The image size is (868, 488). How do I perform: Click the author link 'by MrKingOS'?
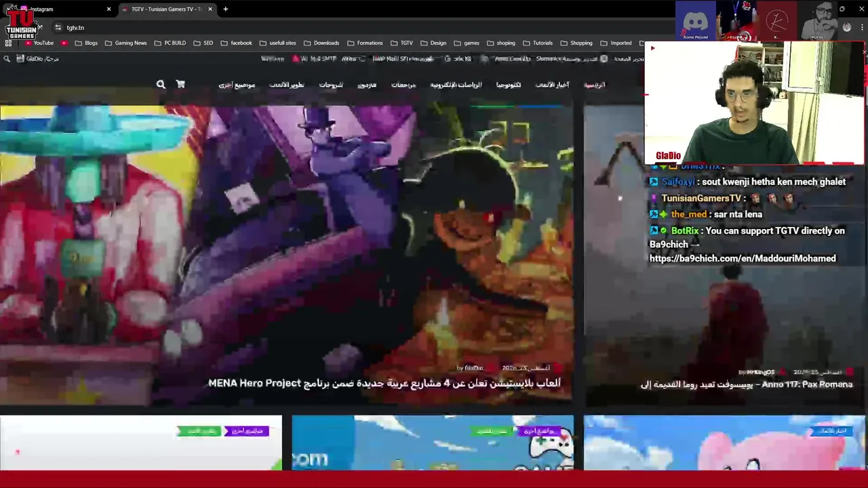756,372
